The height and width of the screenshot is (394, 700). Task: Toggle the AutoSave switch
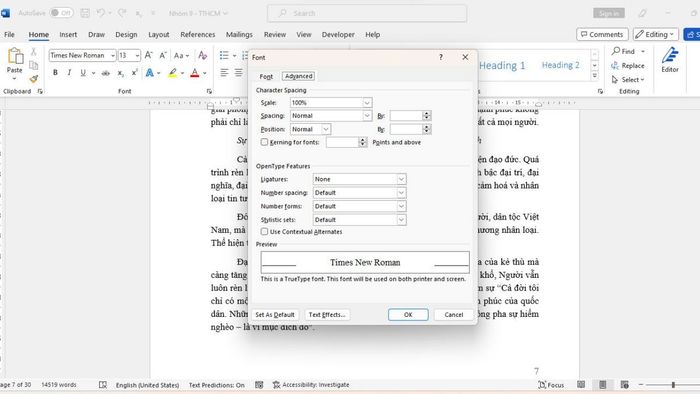62,13
